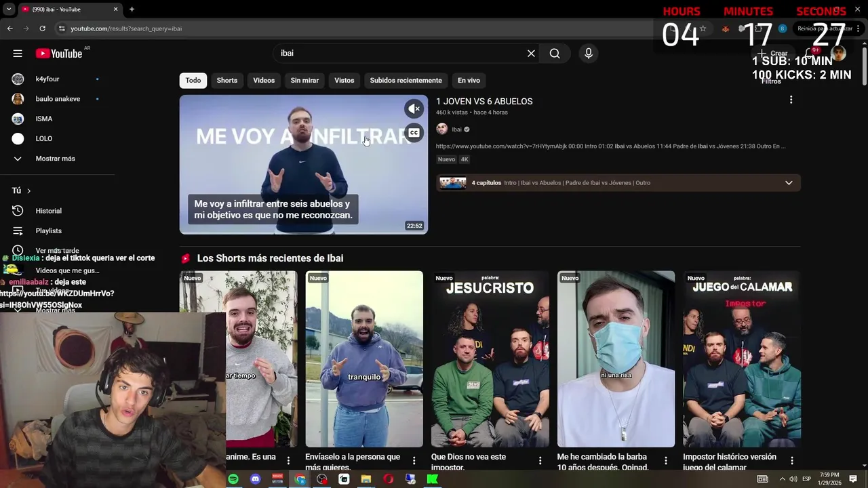Open options for 'Me he cambiado la barba' short
868x488 pixels.
coord(666,461)
